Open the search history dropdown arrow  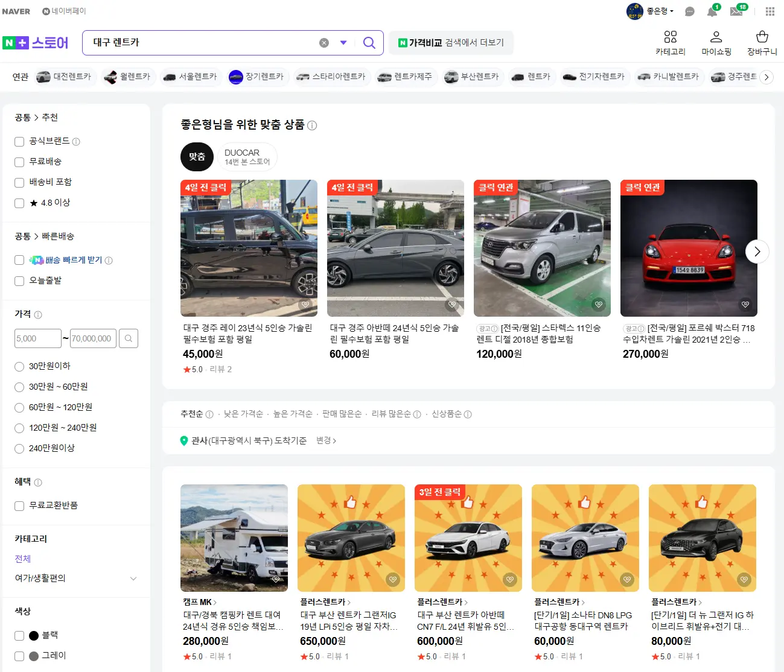[343, 43]
